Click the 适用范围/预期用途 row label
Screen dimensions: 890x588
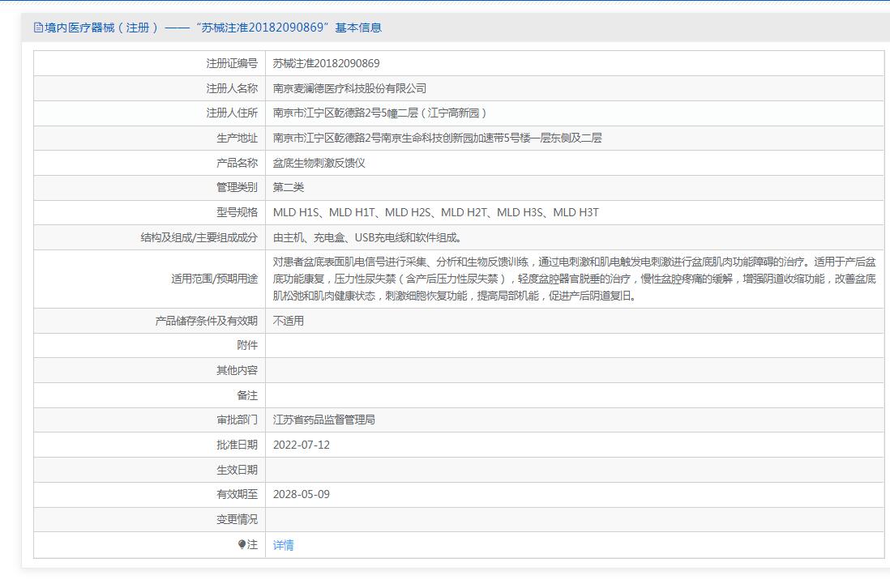pyautogui.click(x=214, y=279)
